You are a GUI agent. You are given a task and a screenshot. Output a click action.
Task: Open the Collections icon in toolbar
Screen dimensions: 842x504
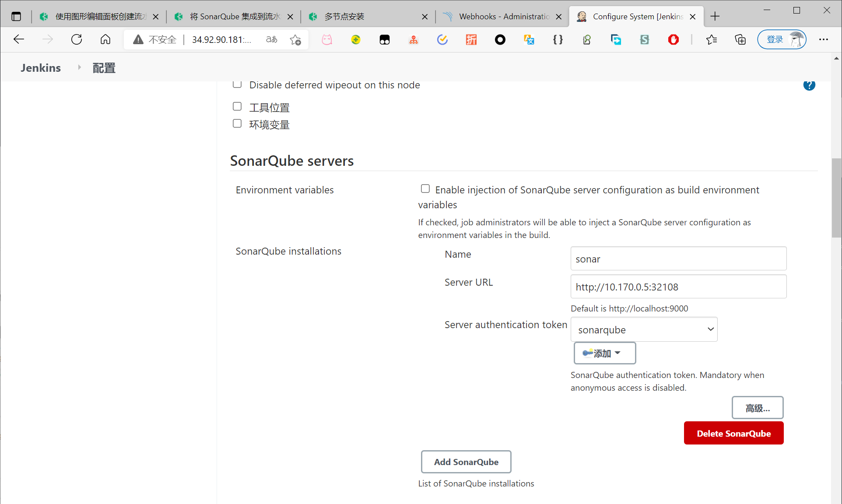(x=740, y=40)
